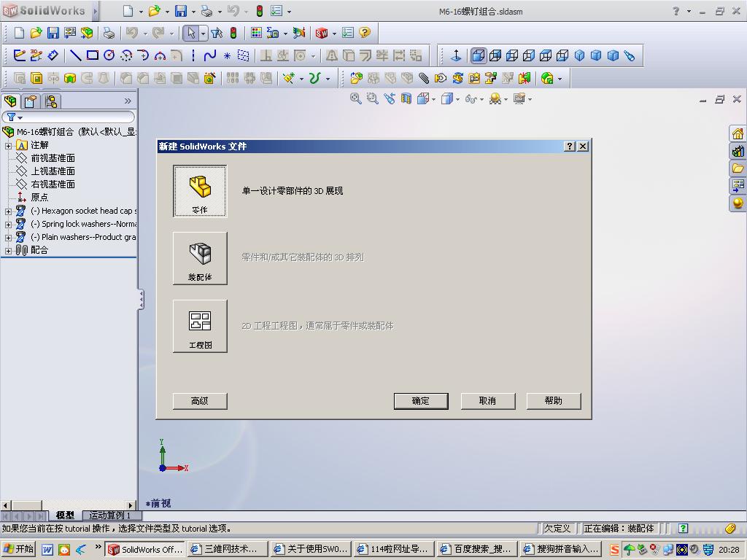Click the dialog title bar question mark
This screenshot has width=747, height=560.
(x=569, y=146)
